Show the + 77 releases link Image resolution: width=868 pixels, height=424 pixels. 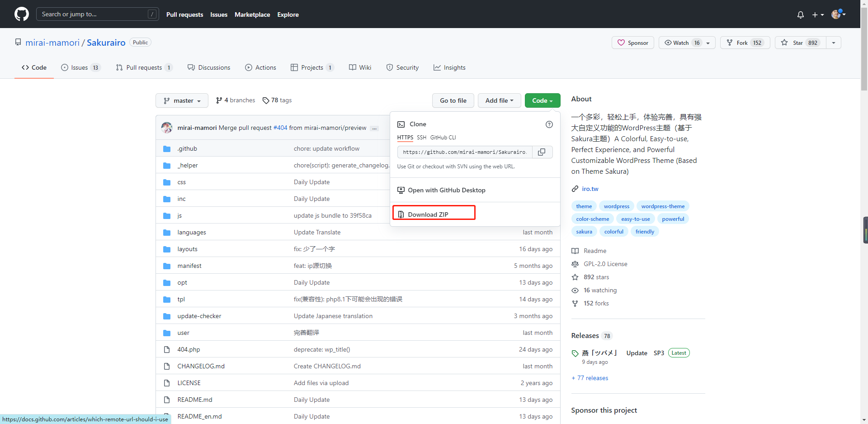coord(590,378)
